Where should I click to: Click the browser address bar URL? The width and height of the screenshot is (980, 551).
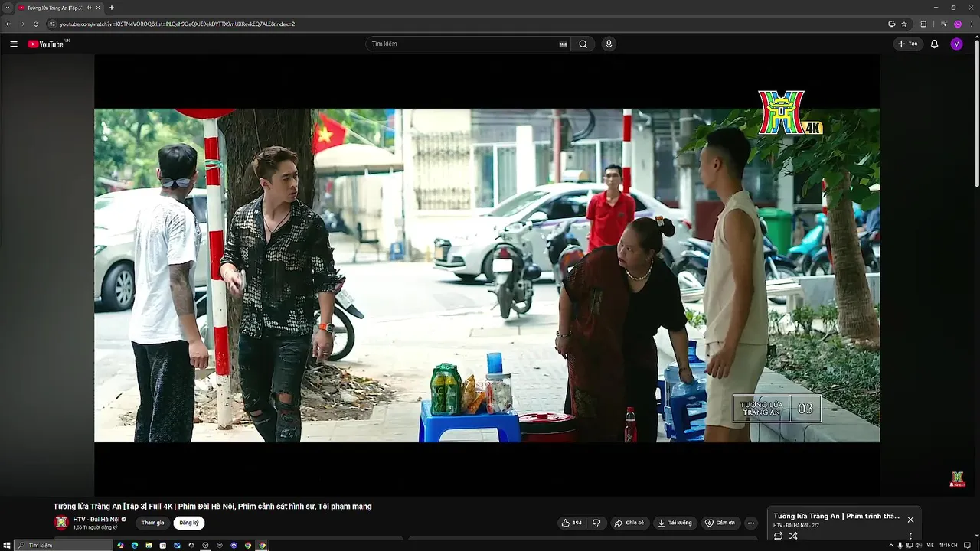tap(178, 24)
